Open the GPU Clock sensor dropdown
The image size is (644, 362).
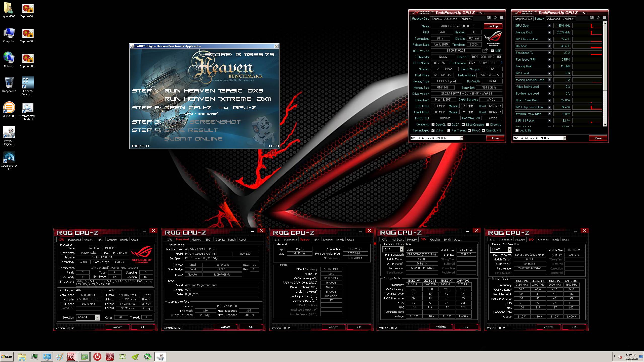pos(549,26)
